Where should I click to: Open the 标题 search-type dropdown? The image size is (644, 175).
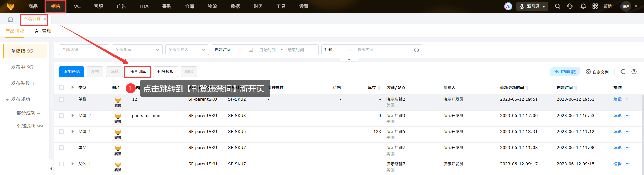click(x=338, y=50)
